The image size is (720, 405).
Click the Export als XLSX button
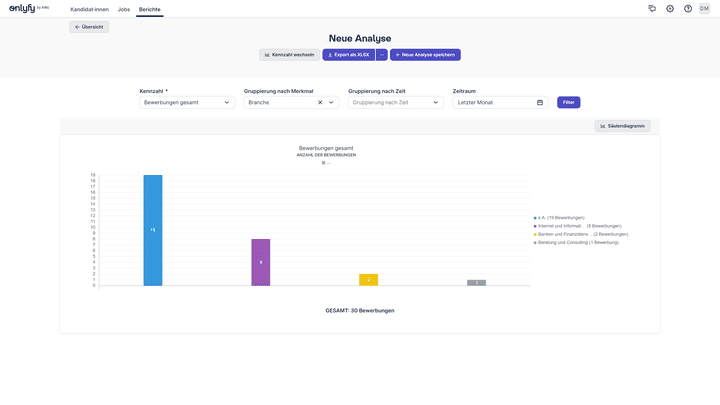347,55
